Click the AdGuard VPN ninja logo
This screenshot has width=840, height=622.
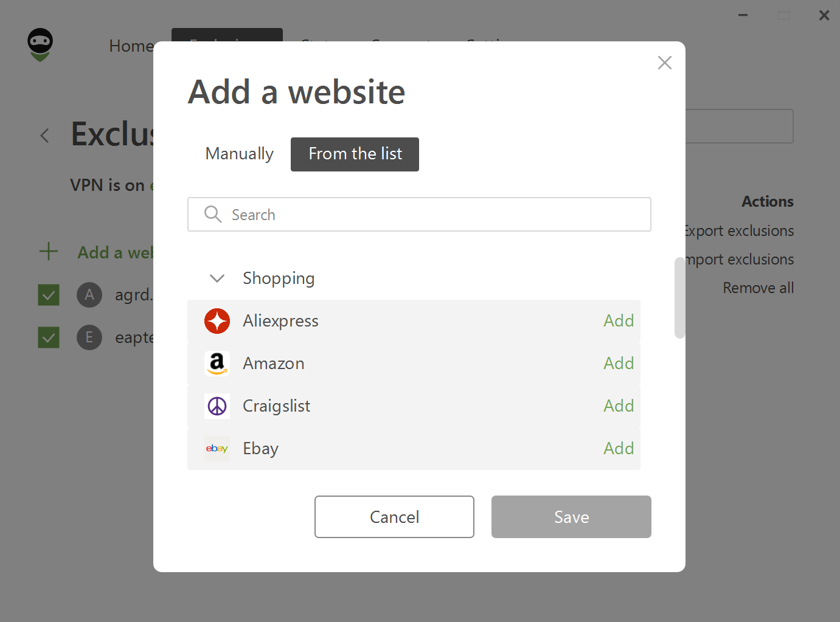pyautogui.click(x=40, y=45)
